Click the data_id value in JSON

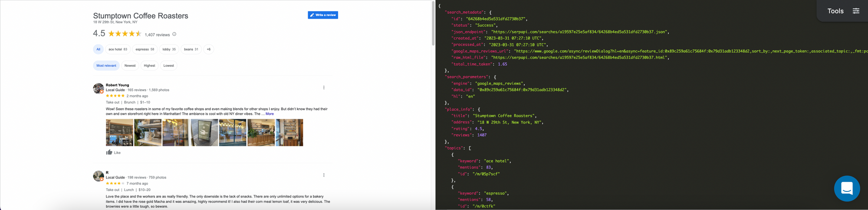pyautogui.click(x=523, y=90)
